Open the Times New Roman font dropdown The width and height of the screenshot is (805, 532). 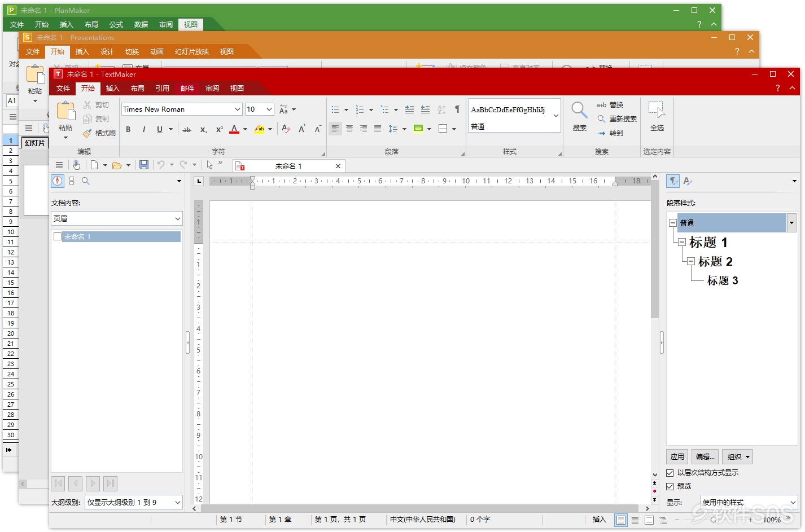[x=238, y=109]
